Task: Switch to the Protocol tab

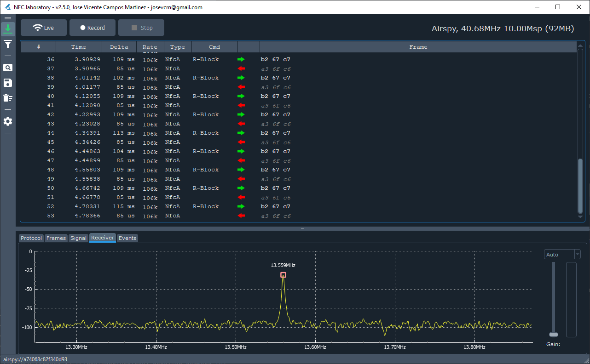Action: pyautogui.click(x=31, y=238)
